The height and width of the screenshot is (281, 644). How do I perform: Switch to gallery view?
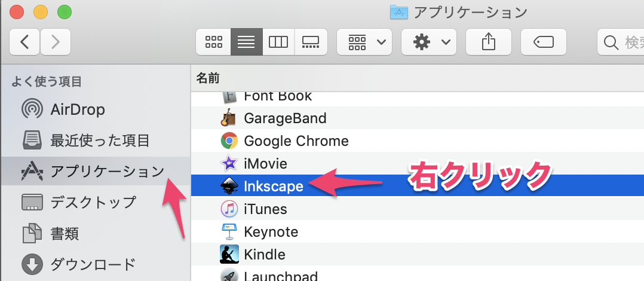[x=311, y=42]
